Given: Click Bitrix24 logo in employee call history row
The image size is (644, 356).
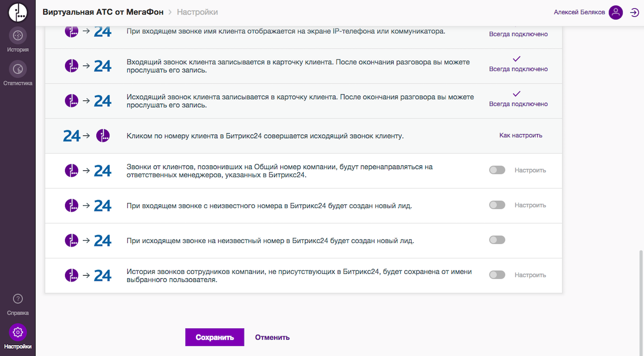Looking at the screenshot, I should coord(103,276).
